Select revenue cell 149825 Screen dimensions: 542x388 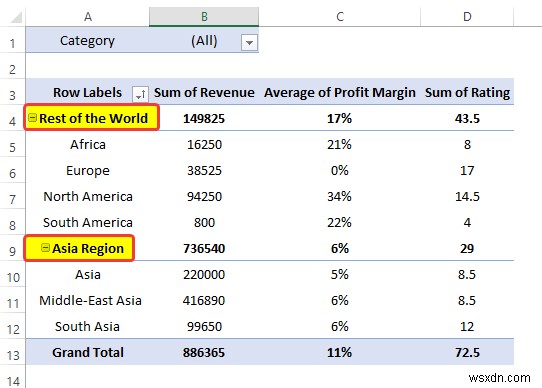[x=204, y=118]
